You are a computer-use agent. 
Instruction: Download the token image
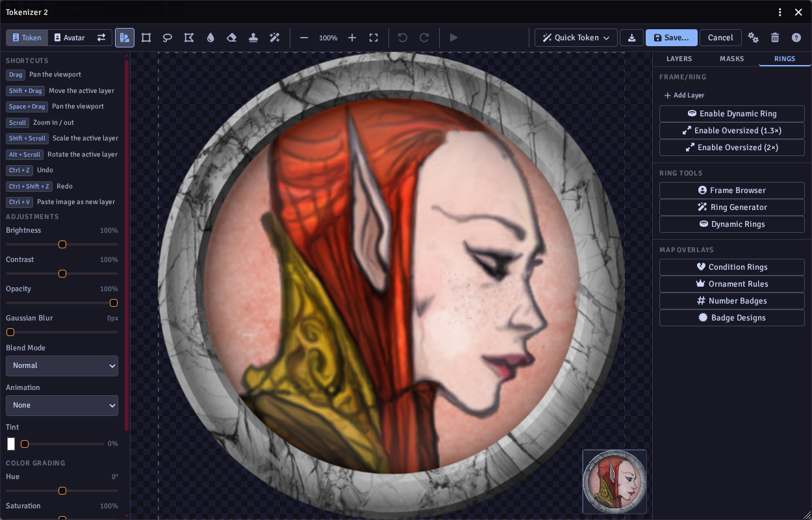tap(631, 38)
